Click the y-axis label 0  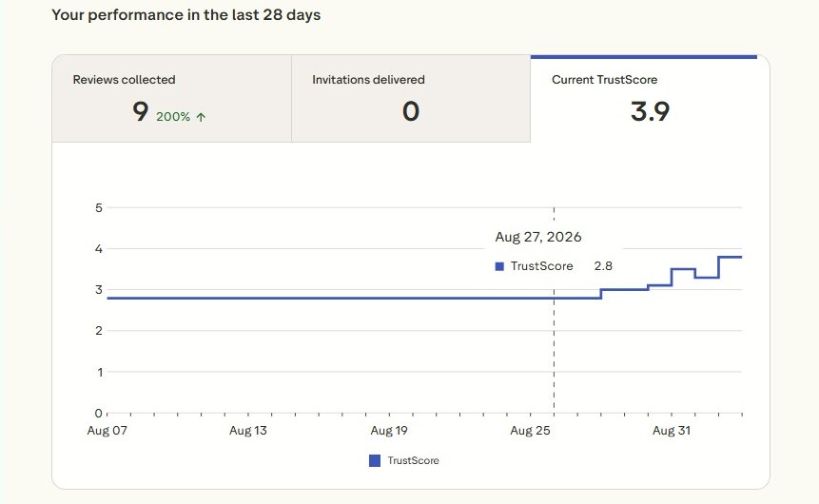tap(98, 414)
